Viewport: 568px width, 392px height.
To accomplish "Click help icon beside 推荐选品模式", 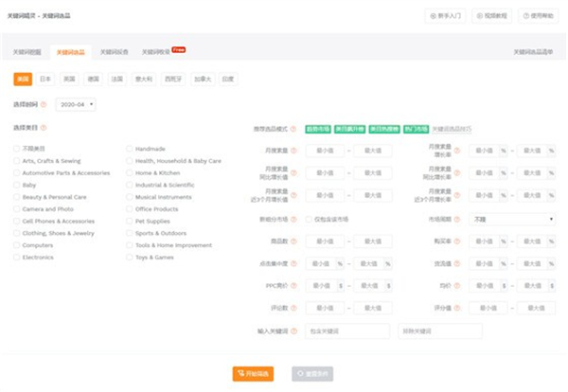I will 296,128.
